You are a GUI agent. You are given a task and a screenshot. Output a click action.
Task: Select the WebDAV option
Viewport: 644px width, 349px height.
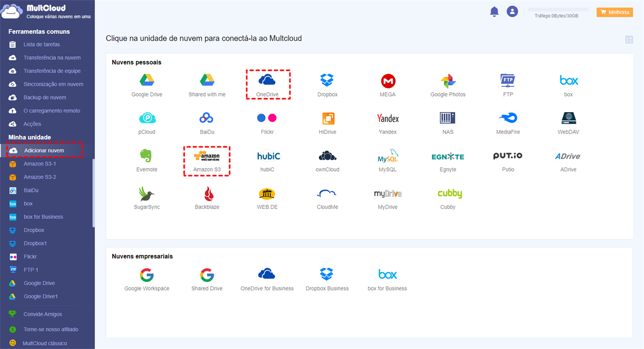point(568,123)
